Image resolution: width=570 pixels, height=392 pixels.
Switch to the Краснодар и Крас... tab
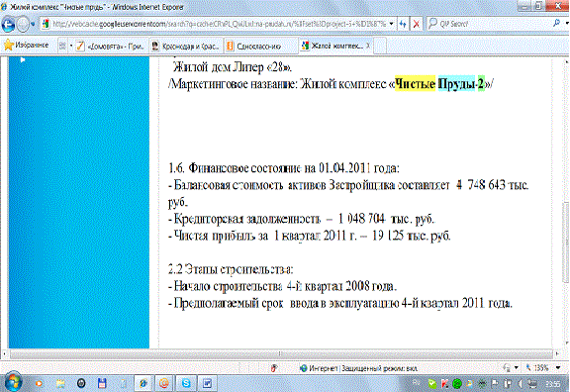coord(186,47)
